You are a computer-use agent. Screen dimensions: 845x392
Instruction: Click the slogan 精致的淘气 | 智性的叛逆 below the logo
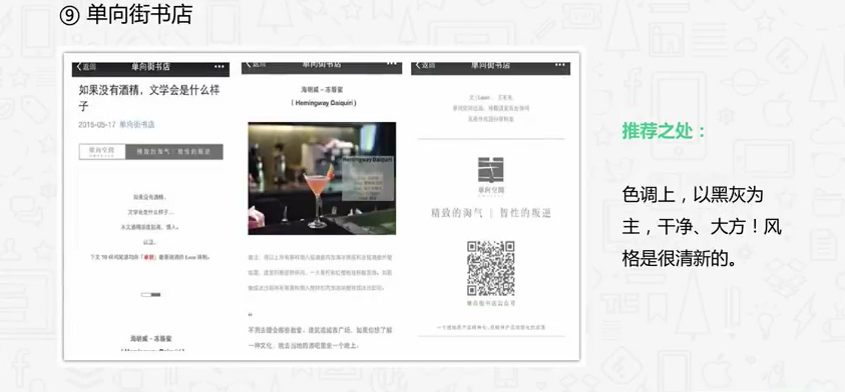(x=491, y=213)
